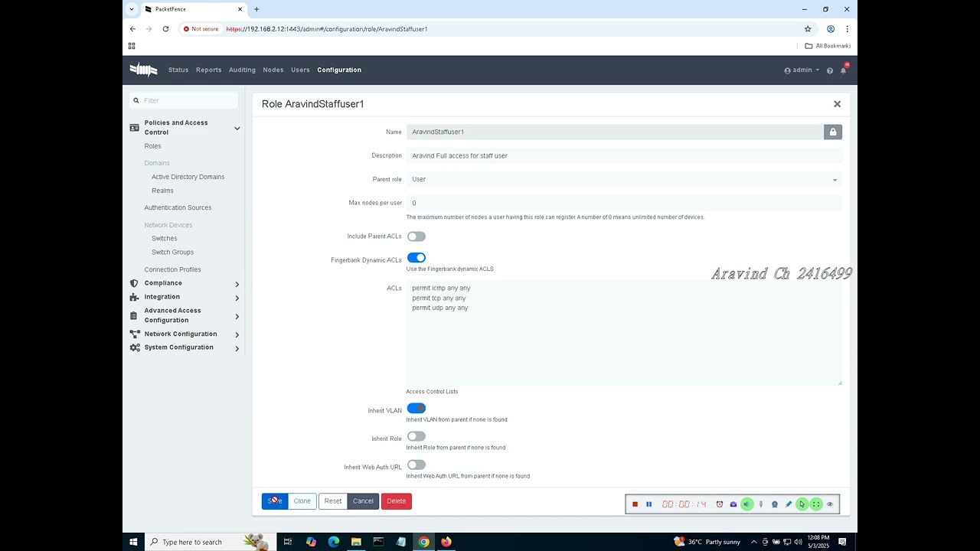Click the Save button
Viewport: 980px width, 551px height.
275,501
